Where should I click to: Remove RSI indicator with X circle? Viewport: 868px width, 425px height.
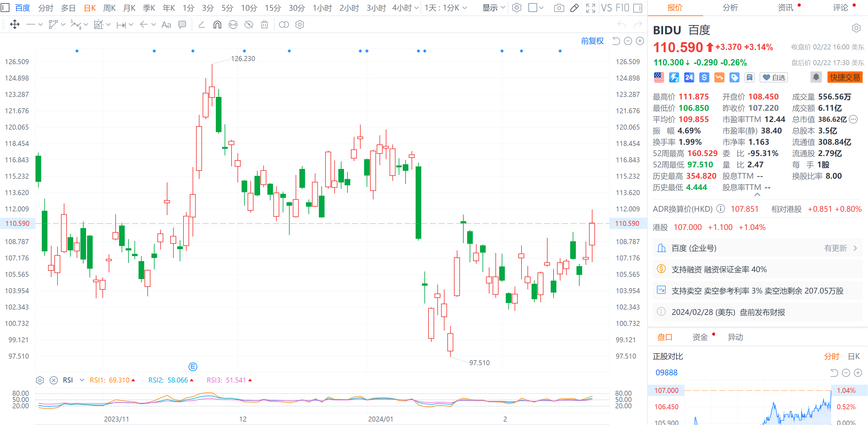tap(54, 380)
